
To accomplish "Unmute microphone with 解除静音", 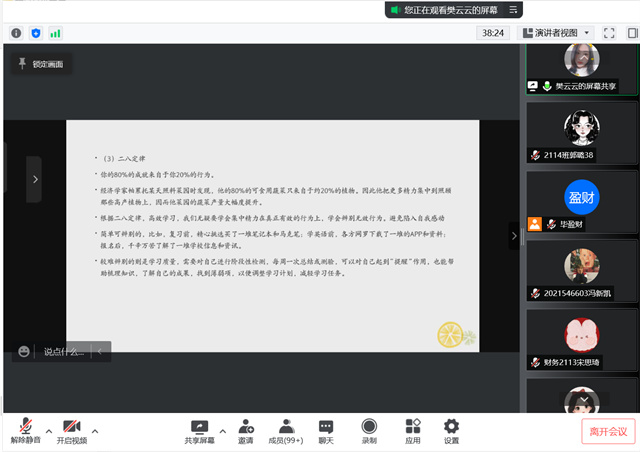I will 26,431.
